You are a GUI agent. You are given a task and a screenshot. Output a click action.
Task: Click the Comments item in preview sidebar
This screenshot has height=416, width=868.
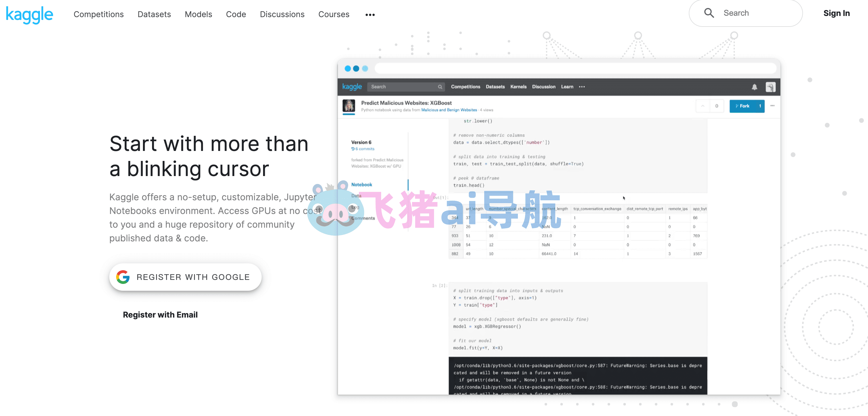pyautogui.click(x=363, y=218)
